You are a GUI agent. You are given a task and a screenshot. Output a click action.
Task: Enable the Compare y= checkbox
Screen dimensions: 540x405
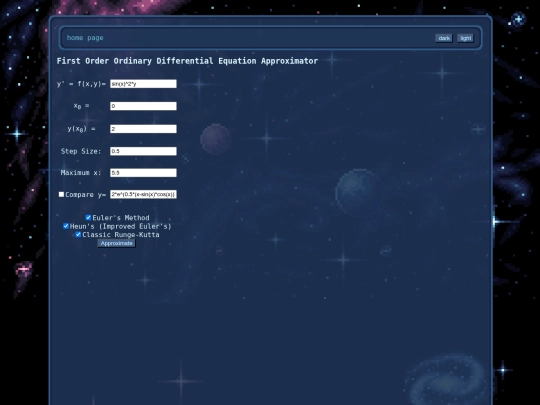point(61,194)
